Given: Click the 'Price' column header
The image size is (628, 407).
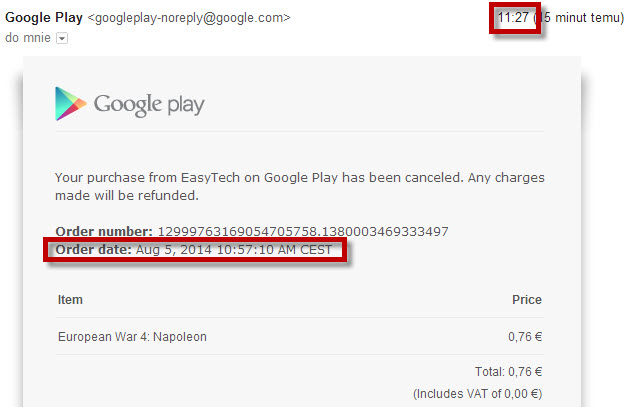Looking at the screenshot, I should tap(527, 300).
